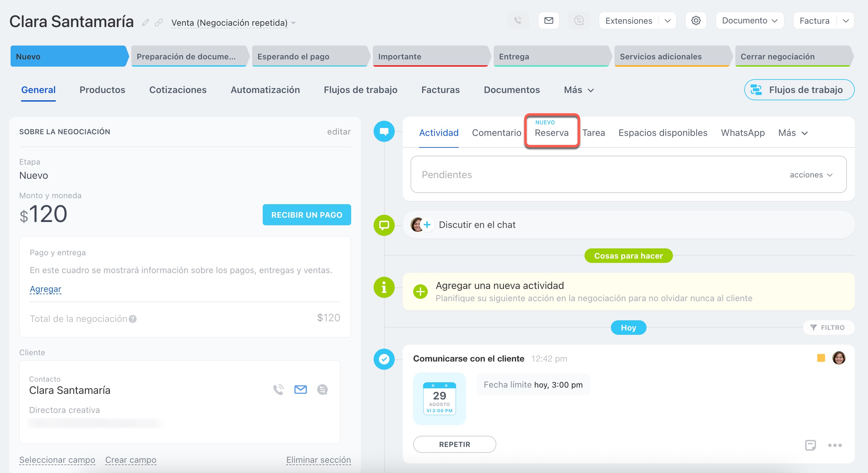Click the pencil icon beside Clara Santamaría title
Screen dimensions: 868x473
click(x=145, y=22)
